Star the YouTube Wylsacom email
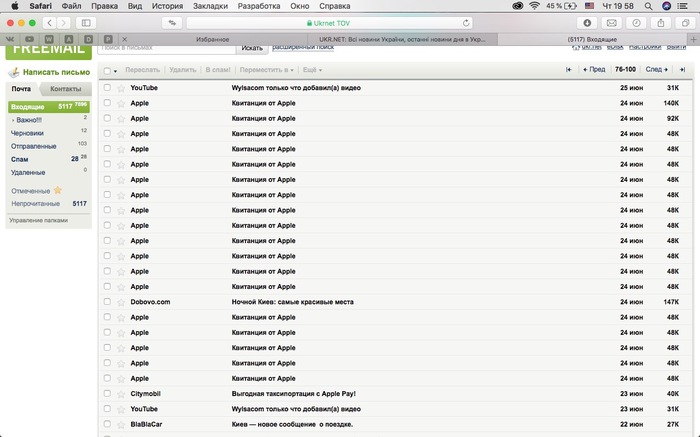The width and height of the screenshot is (700, 437). tap(120, 88)
